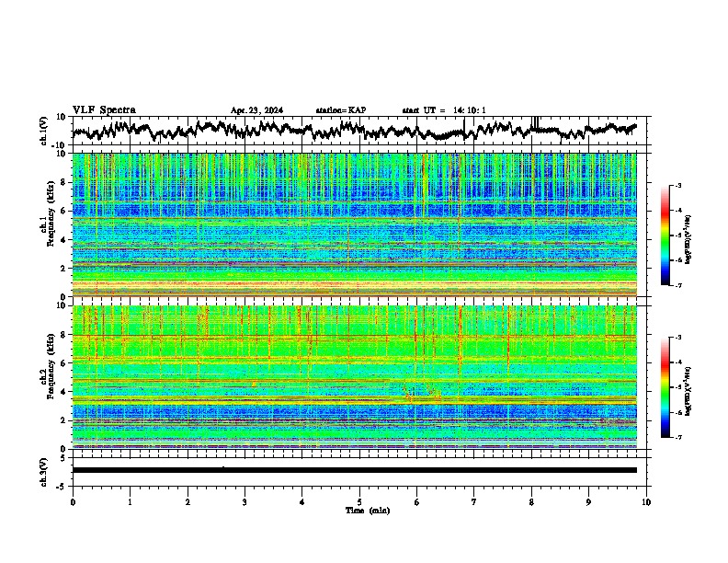Open the ch.1 spectrogram image
728x563 pixels.
coord(354,224)
